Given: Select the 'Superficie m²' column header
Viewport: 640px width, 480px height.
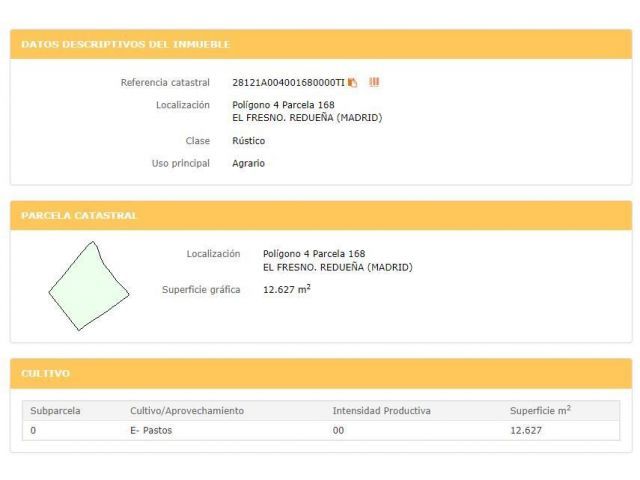Looking at the screenshot, I should 540,411.
